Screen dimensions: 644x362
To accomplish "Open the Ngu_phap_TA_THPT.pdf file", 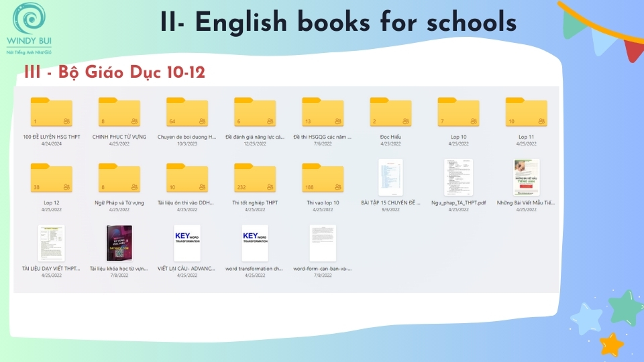I will pyautogui.click(x=458, y=177).
